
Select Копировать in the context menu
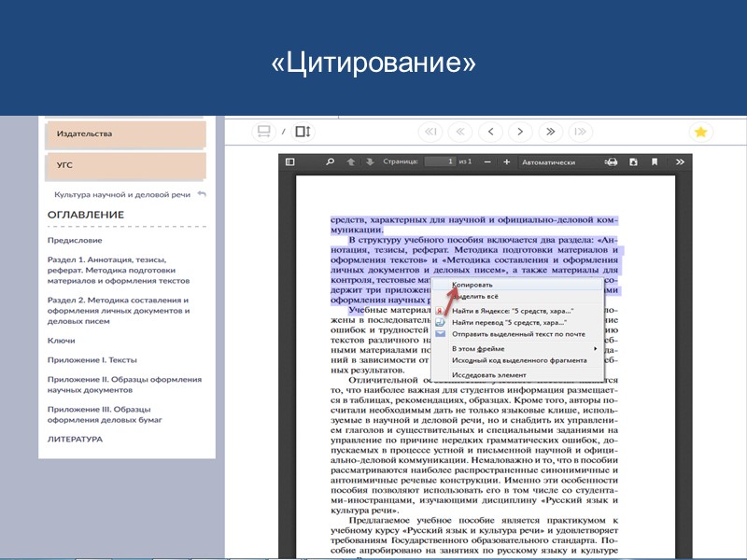517,285
